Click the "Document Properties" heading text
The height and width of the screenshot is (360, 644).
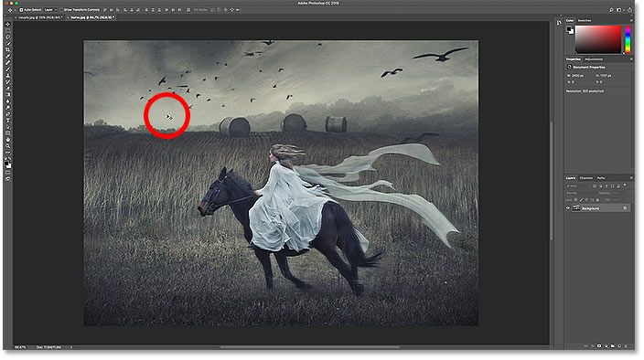point(589,67)
